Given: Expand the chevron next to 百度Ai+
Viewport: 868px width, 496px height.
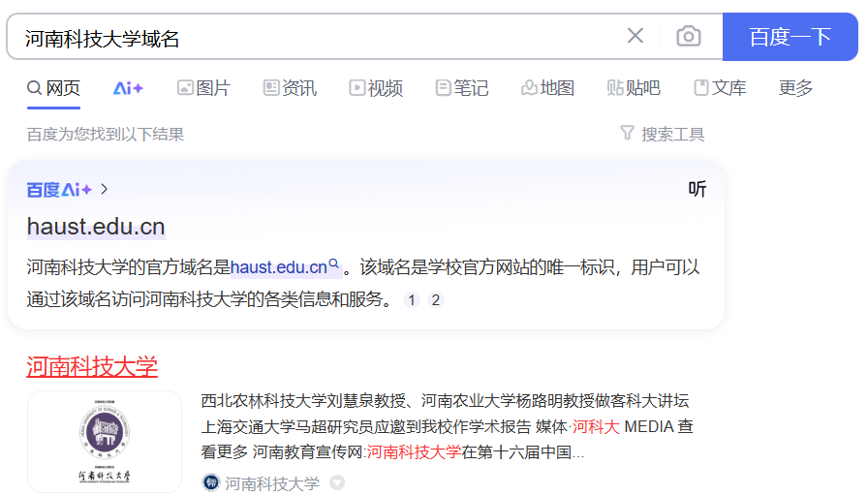Looking at the screenshot, I should coord(105,189).
